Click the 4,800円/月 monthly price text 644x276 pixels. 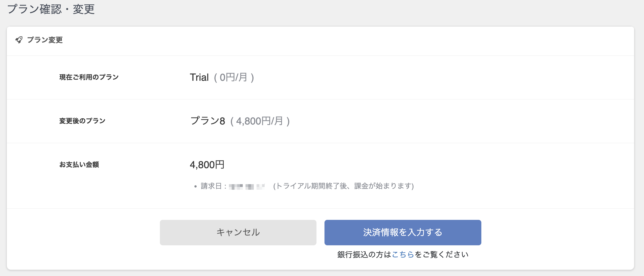click(x=260, y=121)
